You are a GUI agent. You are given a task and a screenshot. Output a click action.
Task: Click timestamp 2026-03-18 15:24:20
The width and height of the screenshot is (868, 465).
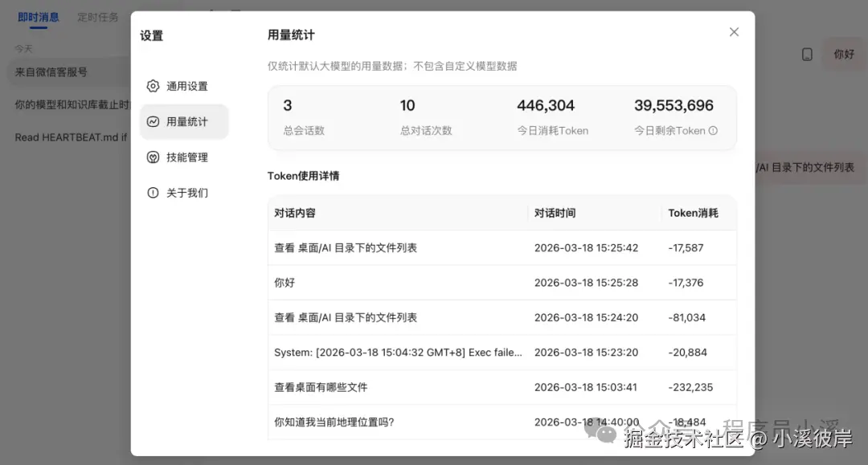tap(586, 317)
